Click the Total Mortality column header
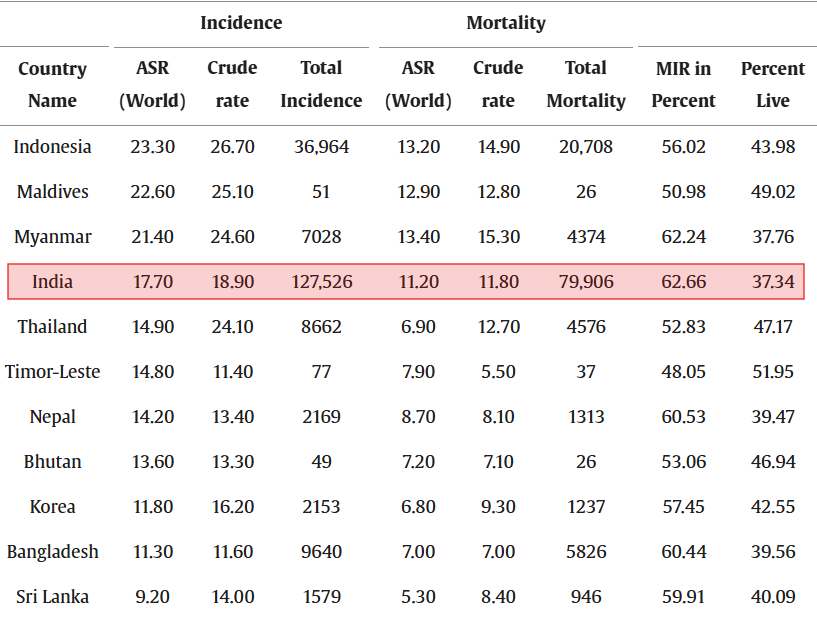 pyautogui.click(x=586, y=85)
